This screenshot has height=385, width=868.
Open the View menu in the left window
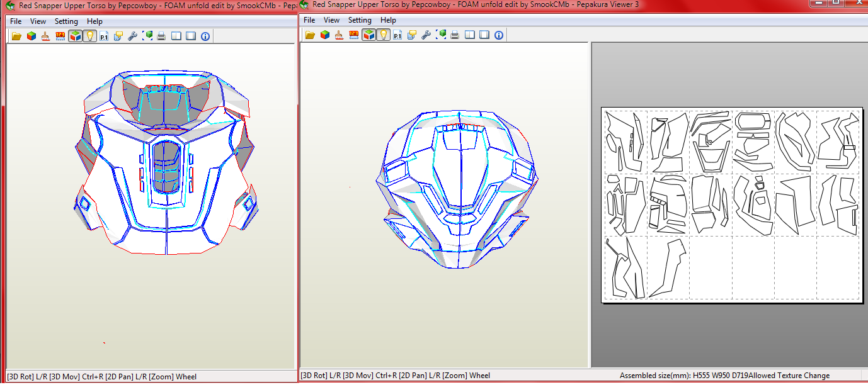[38, 21]
